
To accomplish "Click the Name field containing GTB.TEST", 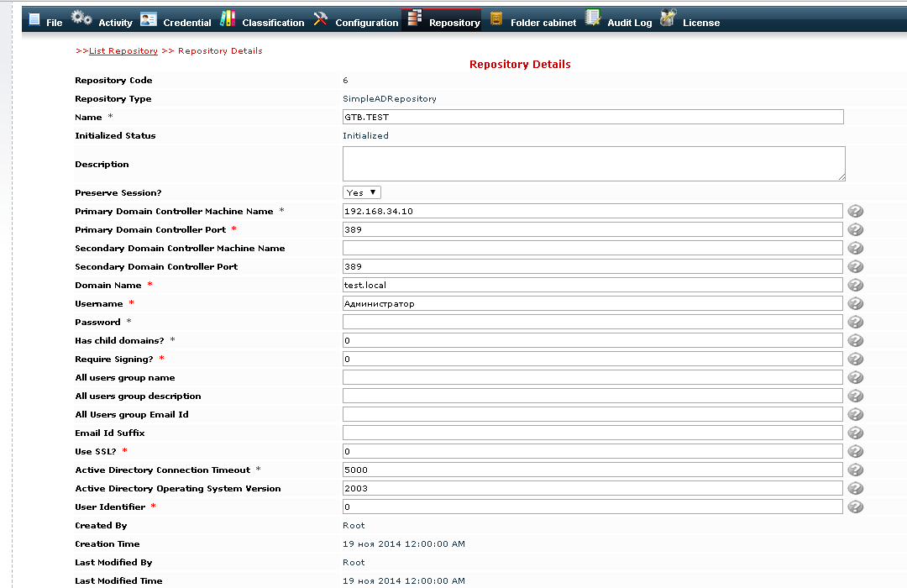I will tap(593, 117).
